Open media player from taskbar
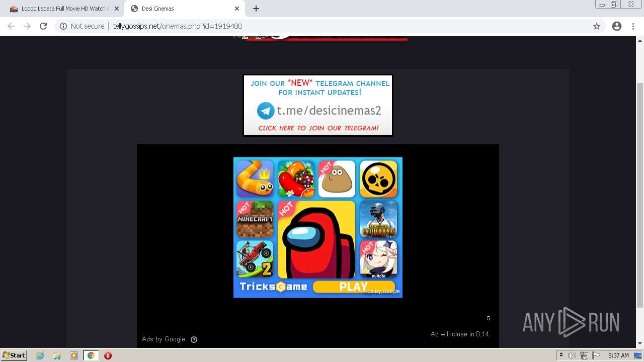644x362 pixels. point(74,355)
